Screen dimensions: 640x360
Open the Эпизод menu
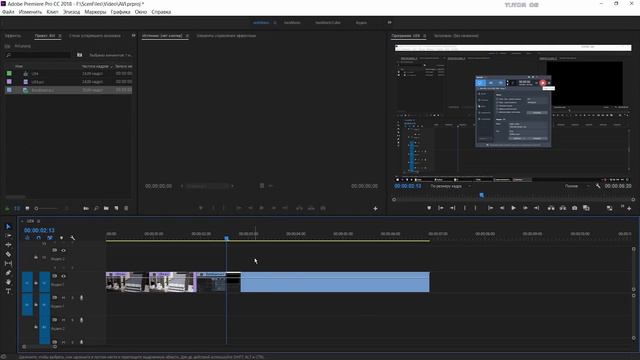tap(71, 12)
